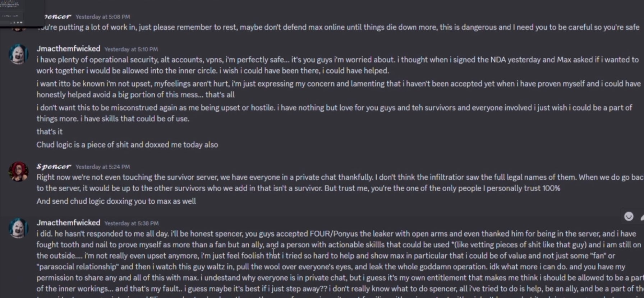Click Spencer's red-haired avatar next to the 5:24 PM message
Image resolution: width=644 pixels, height=298 pixels.
18,172
